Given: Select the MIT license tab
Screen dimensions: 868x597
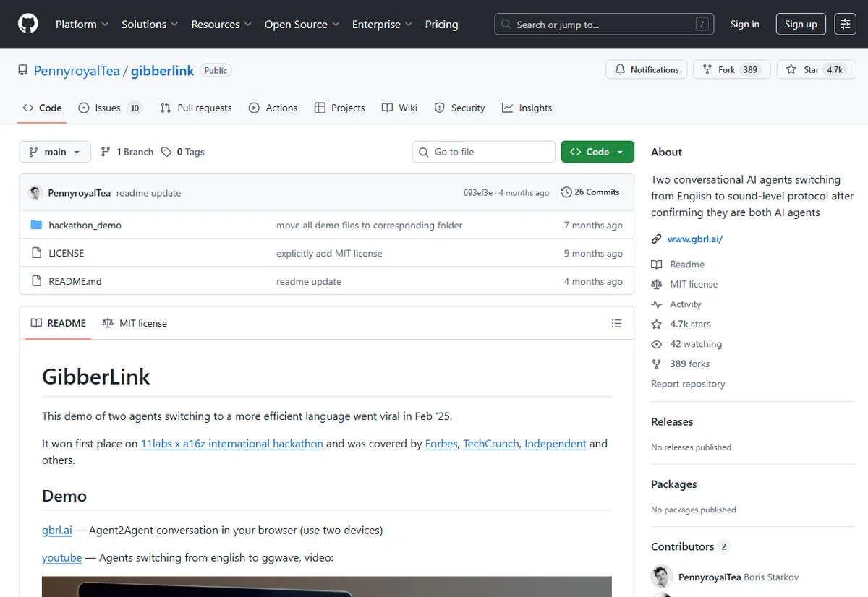Looking at the screenshot, I should point(135,323).
